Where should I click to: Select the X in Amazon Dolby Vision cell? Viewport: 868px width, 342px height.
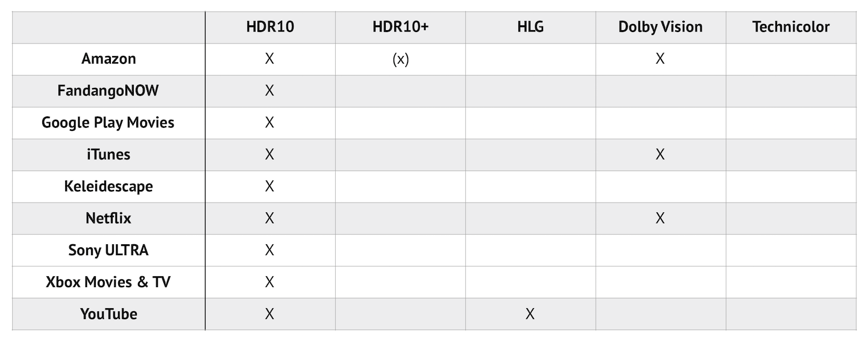pyautogui.click(x=660, y=59)
